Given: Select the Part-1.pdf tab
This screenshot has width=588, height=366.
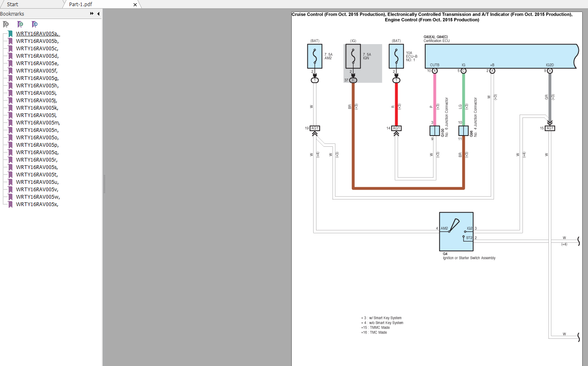Looking at the screenshot, I should click(x=81, y=4).
